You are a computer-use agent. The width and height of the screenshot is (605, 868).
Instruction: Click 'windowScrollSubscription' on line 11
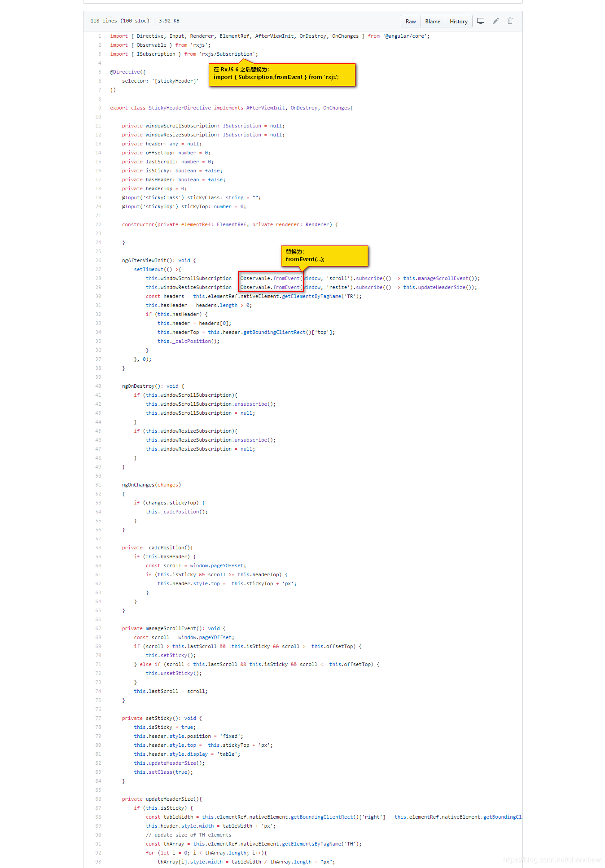tap(181, 126)
